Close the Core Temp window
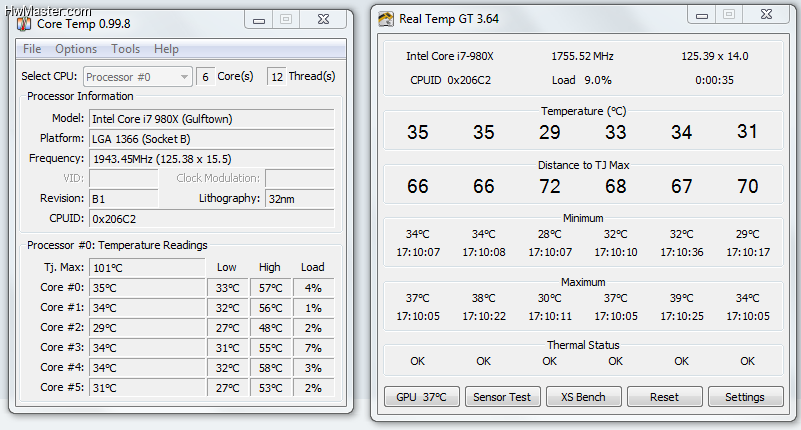Viewport: 801px width, 430px height. (323, 19)
